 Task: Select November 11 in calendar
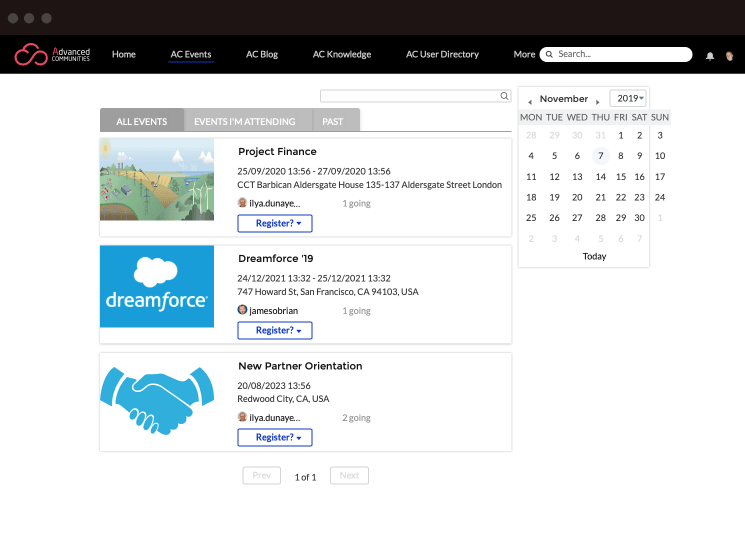click(x=531, y=177)
